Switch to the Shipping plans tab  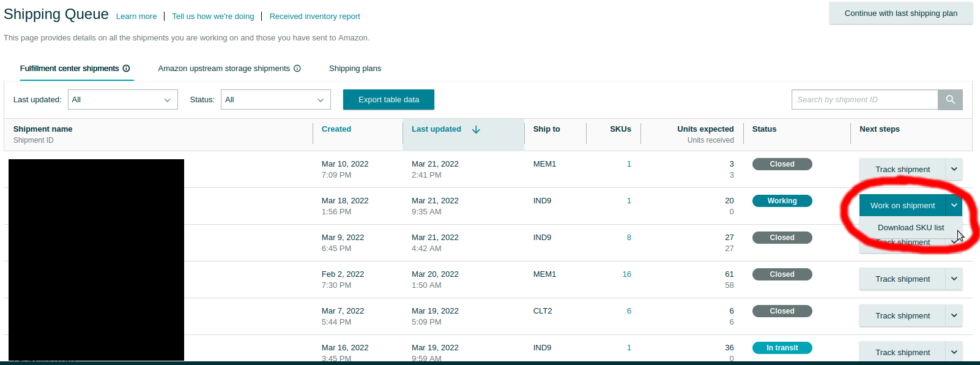tap(355, 69)
